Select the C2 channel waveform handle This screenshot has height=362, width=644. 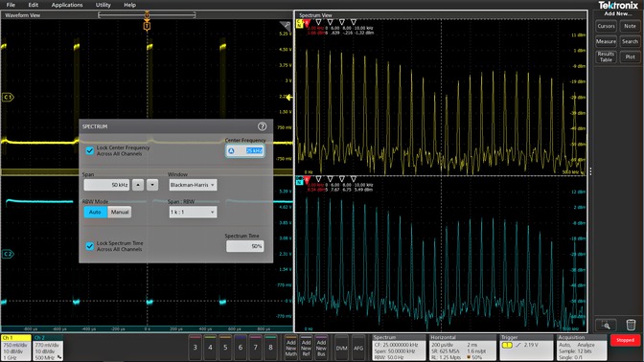[8, 254]
